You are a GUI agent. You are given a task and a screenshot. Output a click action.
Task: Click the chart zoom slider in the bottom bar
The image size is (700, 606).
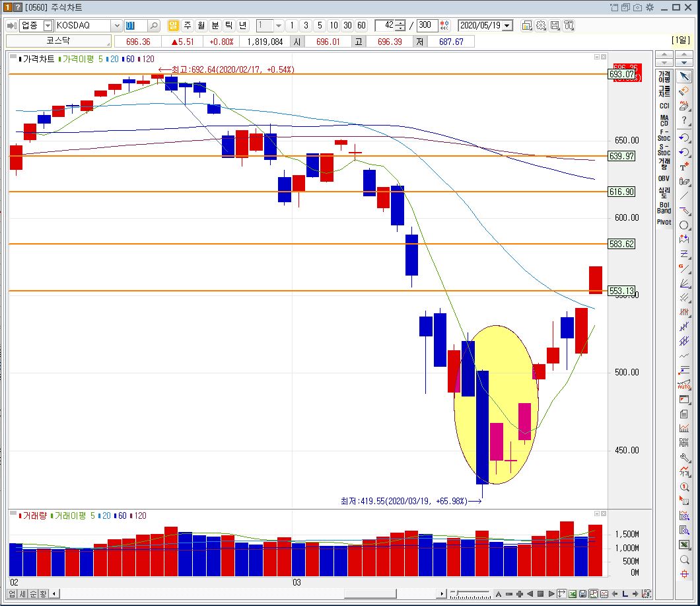coord(470,594)
